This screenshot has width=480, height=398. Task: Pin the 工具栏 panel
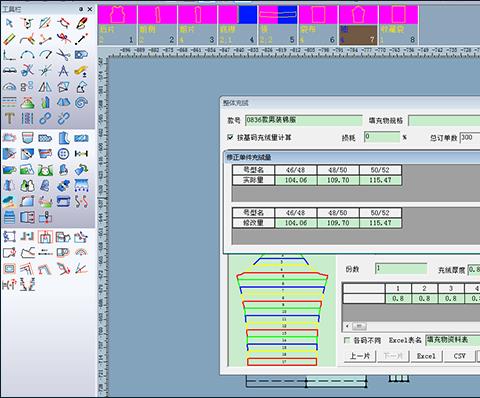click(x=81, y=9)
